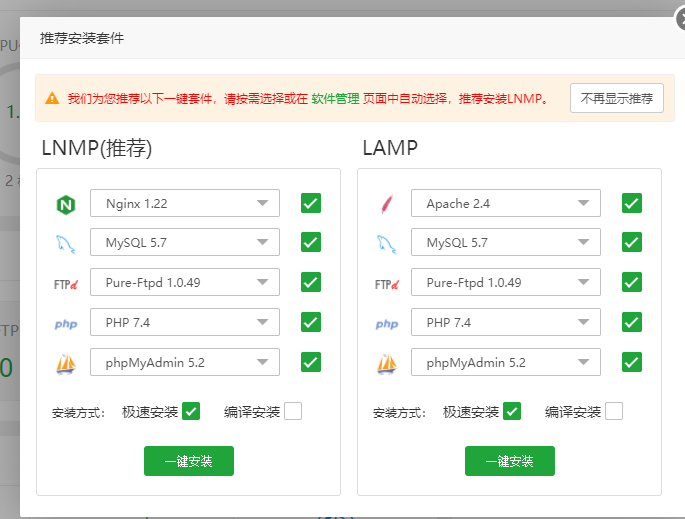Screen dimensions: 685x519
Task: Click 一键安装 button under LAMP
Action: coord(510,461)
